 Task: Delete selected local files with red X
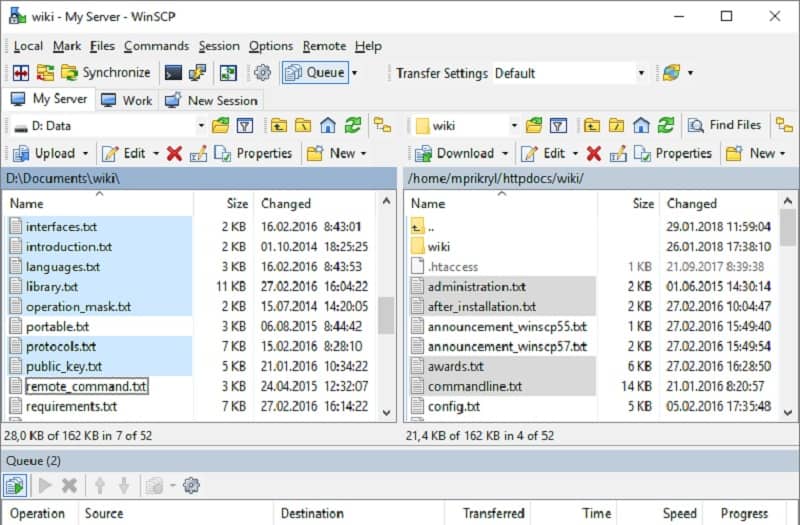[174, 154]
